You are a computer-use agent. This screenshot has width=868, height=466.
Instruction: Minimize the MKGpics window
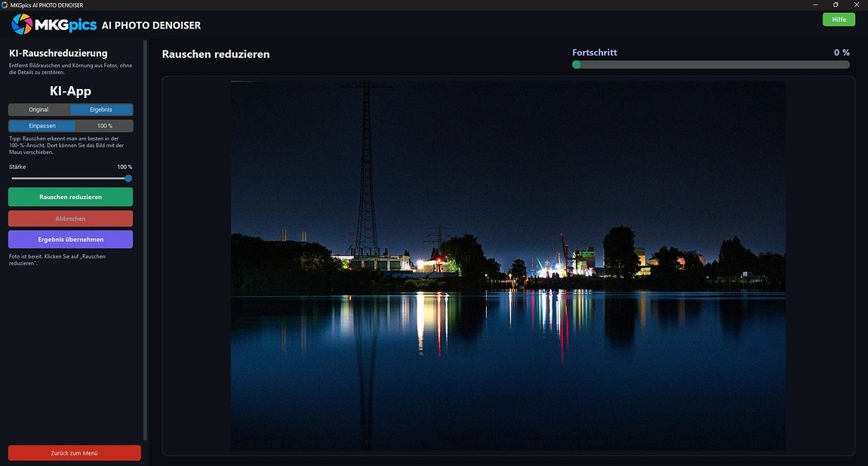[815, 5]
